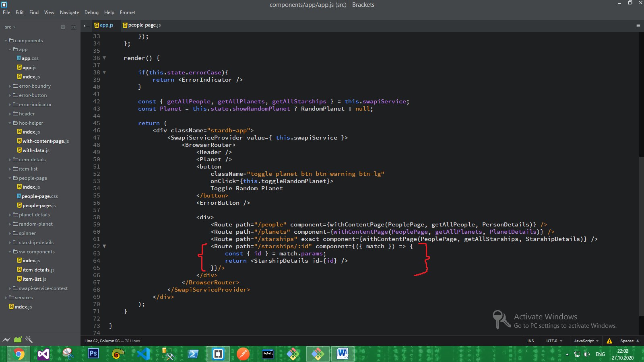Open the JavaScript language mode dropdown
The image size is (644, 362).
586,341
